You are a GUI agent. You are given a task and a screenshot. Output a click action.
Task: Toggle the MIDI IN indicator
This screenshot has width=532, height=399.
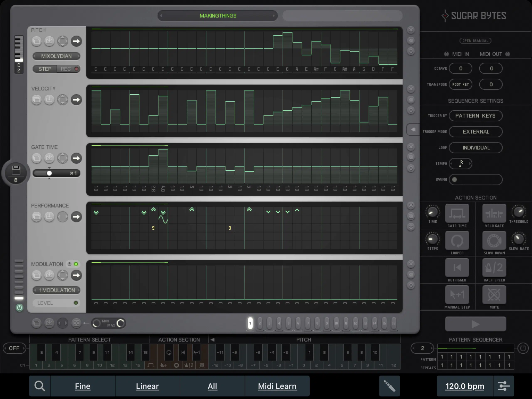click(x=446, y=54)
